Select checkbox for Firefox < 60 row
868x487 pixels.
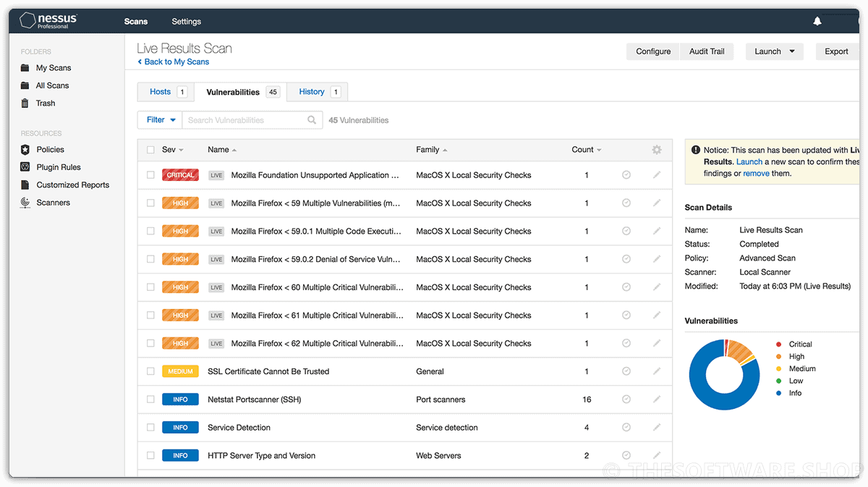coord(150,287)
